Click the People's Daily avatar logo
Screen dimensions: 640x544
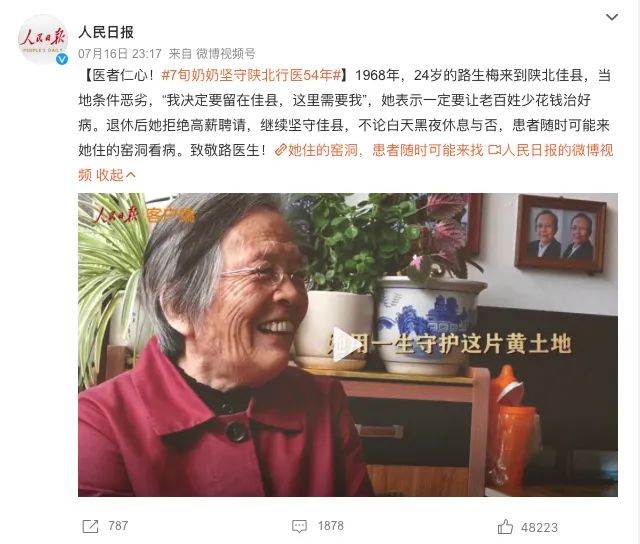(42, 40)
